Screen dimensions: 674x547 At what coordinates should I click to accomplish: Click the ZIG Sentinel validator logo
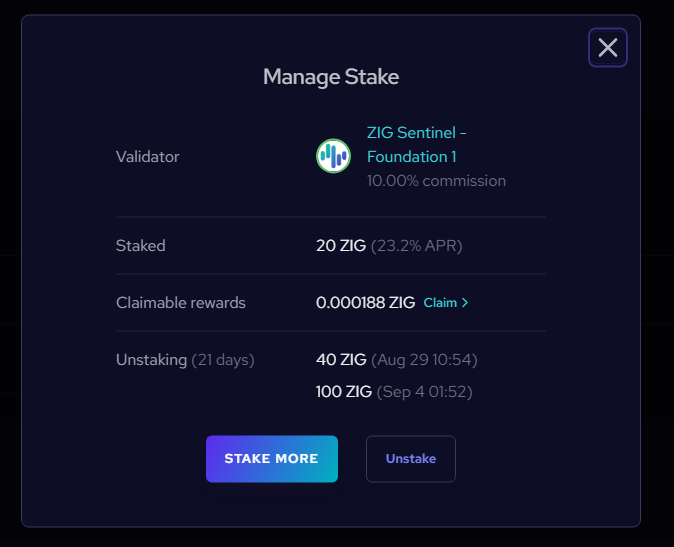[333, 156]
